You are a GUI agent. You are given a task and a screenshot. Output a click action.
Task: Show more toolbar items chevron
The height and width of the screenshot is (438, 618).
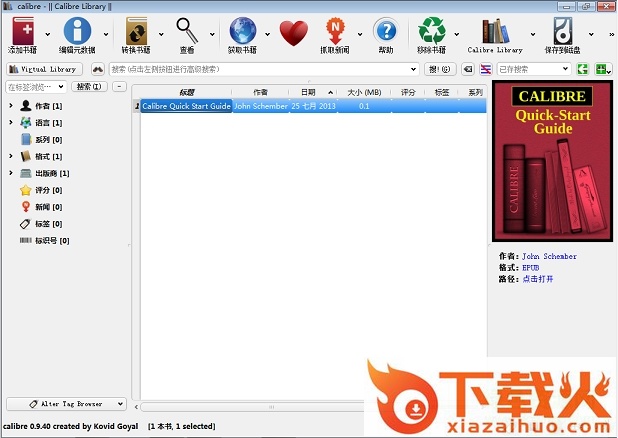[x=611, y=35]
